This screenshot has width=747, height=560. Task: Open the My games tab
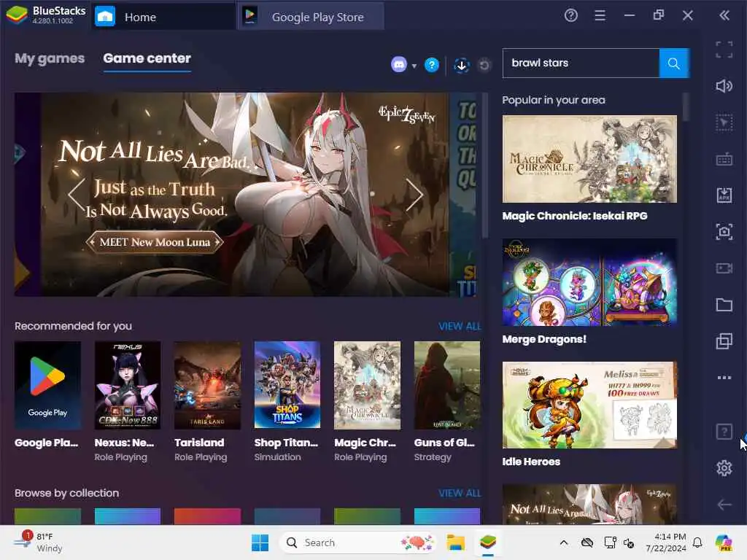coord(50,58)
